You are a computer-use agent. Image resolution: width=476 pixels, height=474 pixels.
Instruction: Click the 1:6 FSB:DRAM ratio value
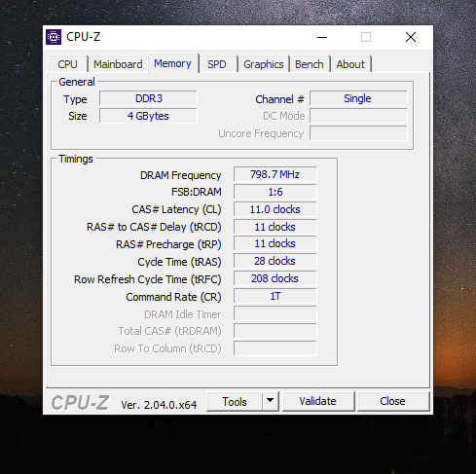click(x=275, y=192)
